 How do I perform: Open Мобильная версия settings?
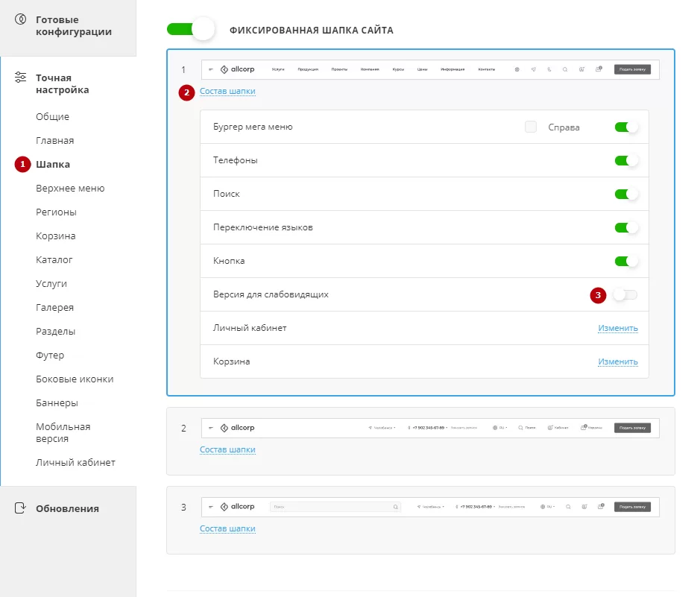[63, 433]
